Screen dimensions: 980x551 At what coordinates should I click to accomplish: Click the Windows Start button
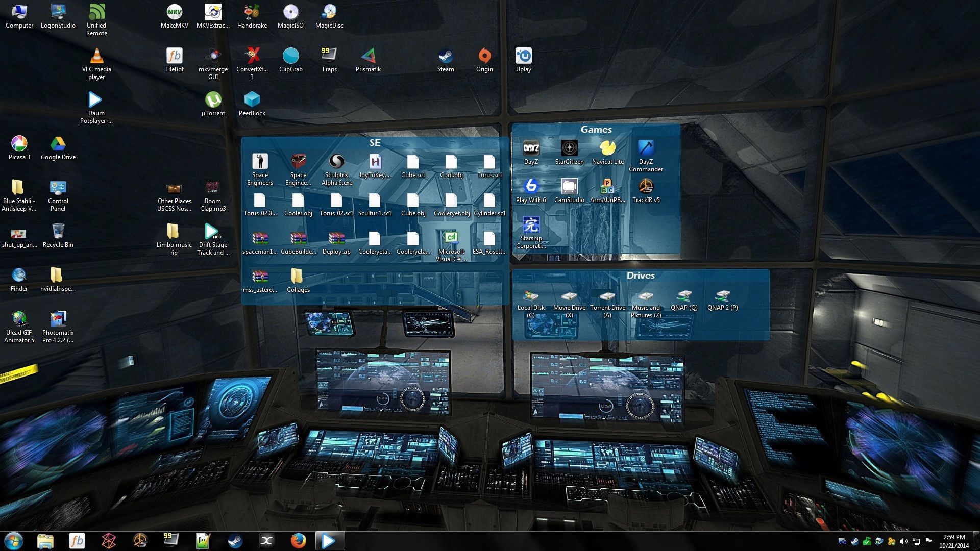[x=14, y=540]
